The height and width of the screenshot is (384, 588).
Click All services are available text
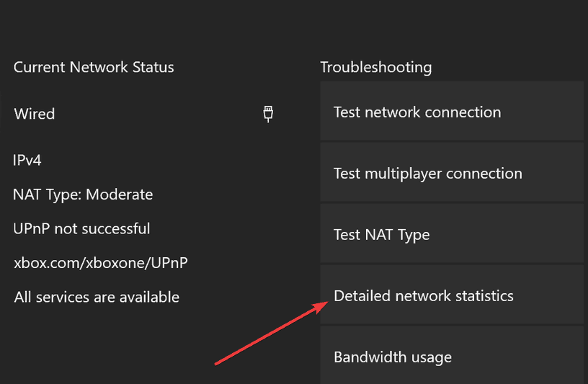(97, 297)
